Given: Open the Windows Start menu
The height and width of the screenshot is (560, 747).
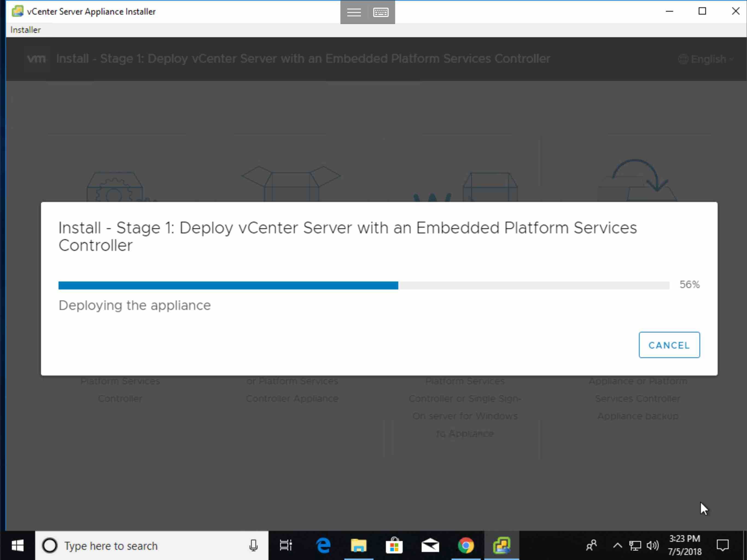Looking at the screenshot, I should tap(17, 546).
